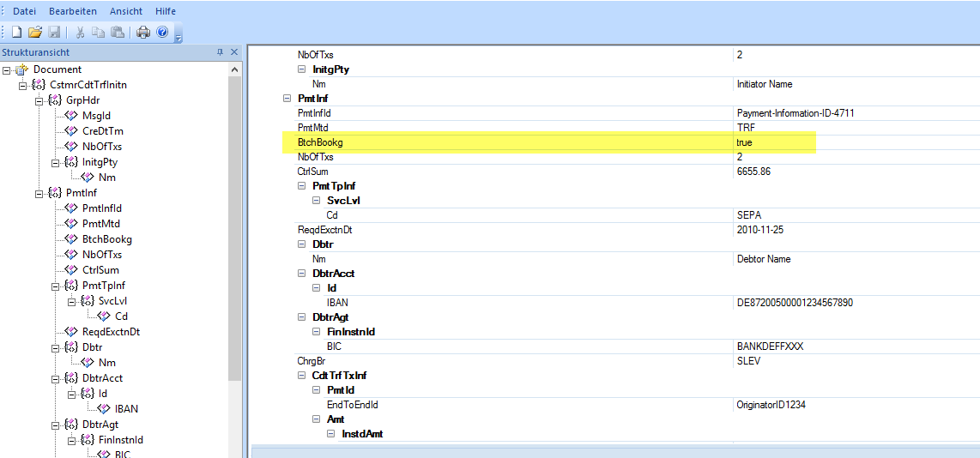This screenshot has width=980, height=458.
Task: Select BtchBookg element in structure tree
Action: pos(106,239)
